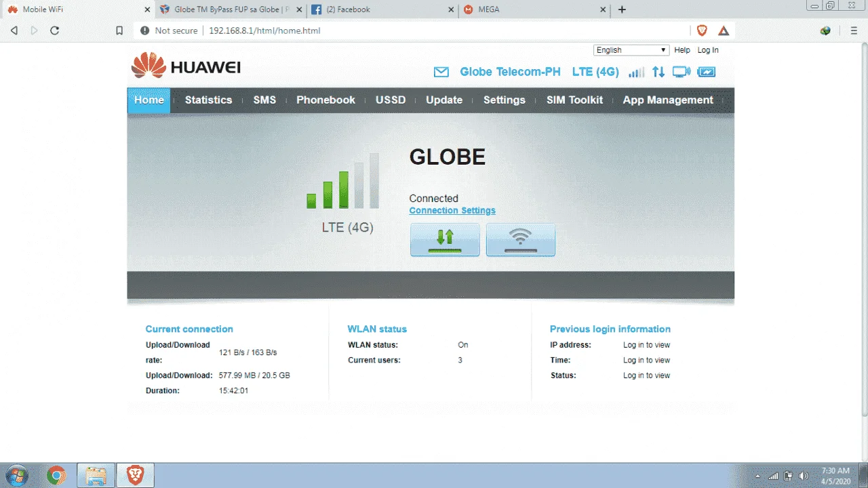Open Chrome from the taskbar

click(x=56, y=475)
